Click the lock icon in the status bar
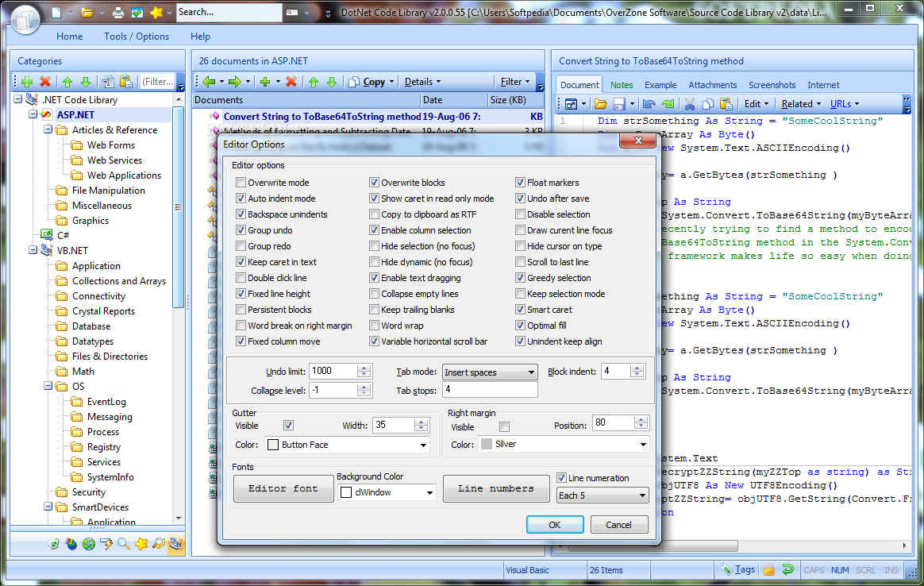Image resolution: width=924 pixels, height=586 pixels. pos(769,569)
